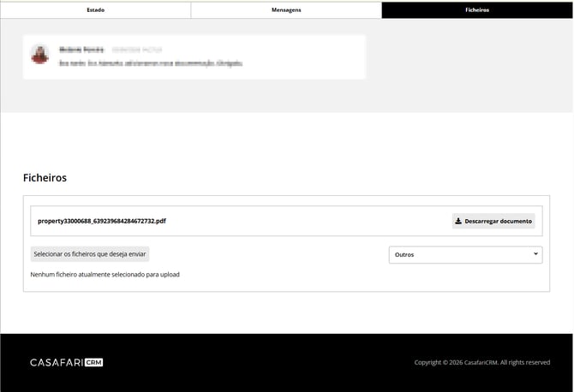This screenshot has height=392, width=574.
Task: Switch to the Estado tab
Action: click(96, 10)
